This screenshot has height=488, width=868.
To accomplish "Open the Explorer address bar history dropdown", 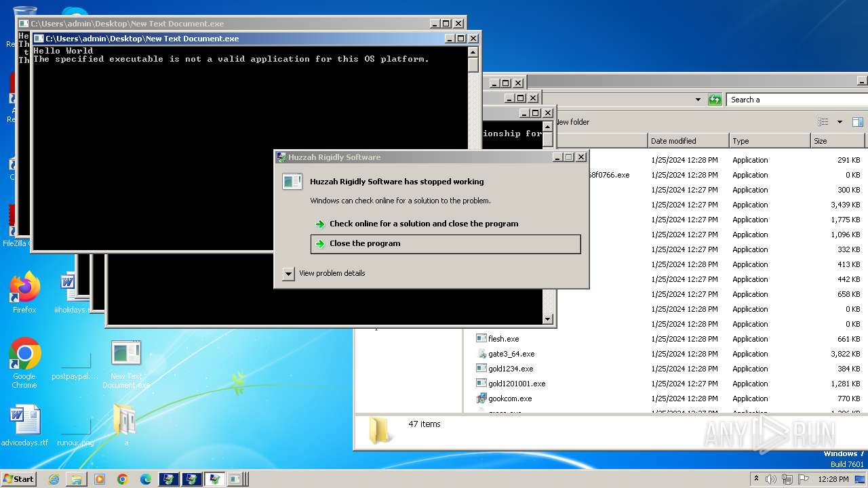I will (x=698, y=100).
